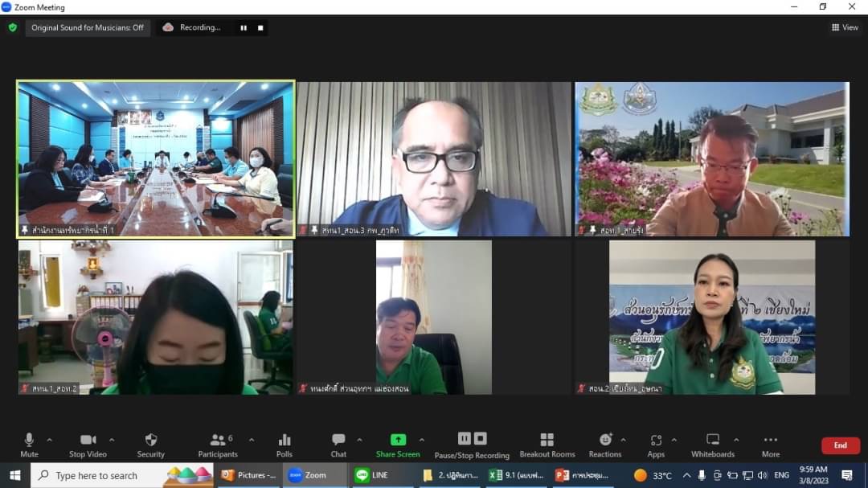Open the Whiteboards tool

point(712,445)
